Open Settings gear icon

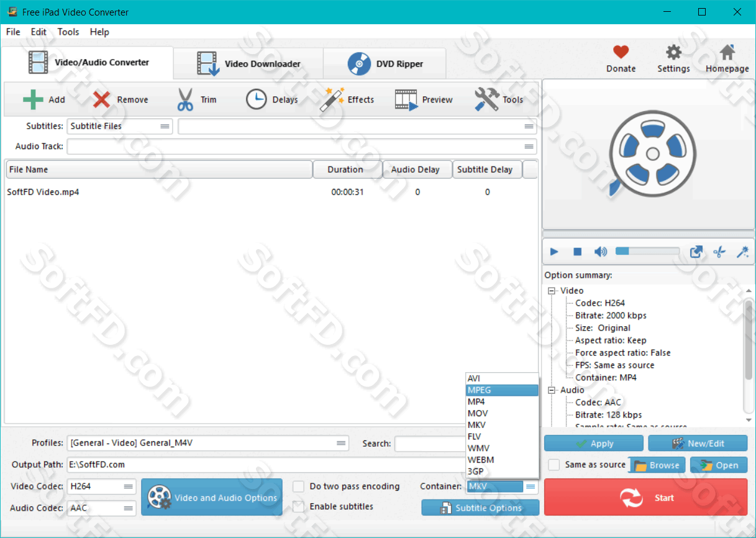click(673, 52)
